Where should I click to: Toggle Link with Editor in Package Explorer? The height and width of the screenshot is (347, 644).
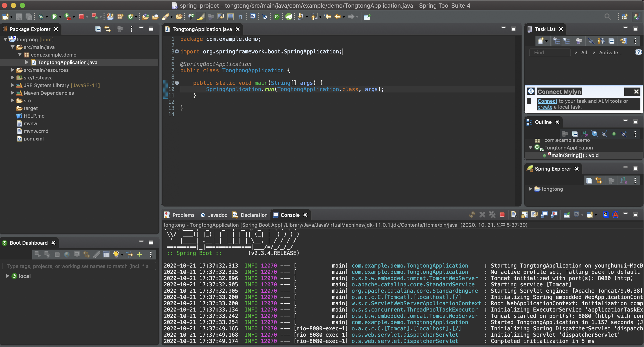tap(107, 29)
